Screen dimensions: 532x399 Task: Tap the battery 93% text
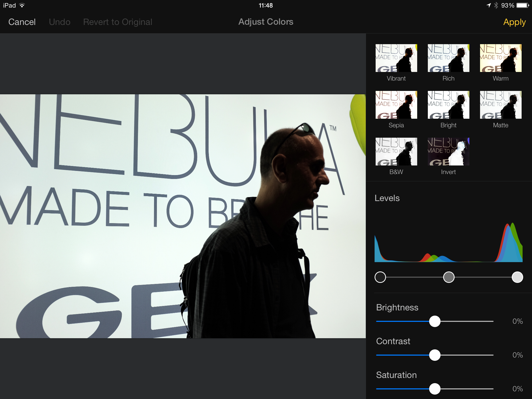click(x=508, y=5)
